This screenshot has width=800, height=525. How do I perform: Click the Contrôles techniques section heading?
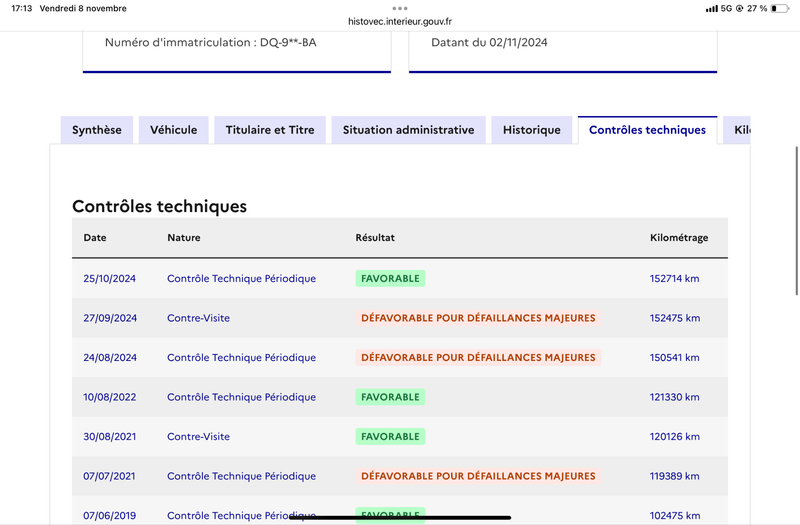point(159,206)
